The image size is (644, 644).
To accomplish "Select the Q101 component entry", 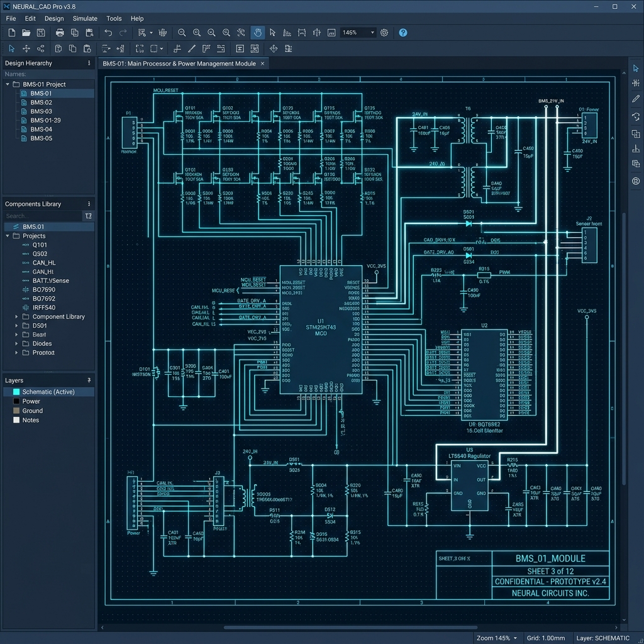I will click(x=40, y=245).
